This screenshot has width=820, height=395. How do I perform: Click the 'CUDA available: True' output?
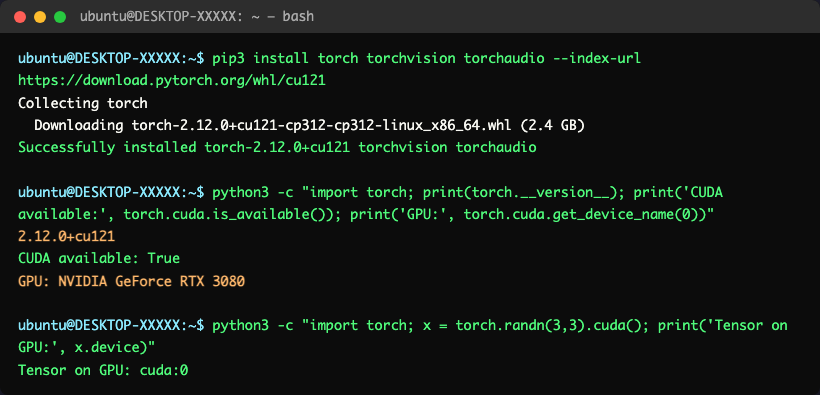tap(99, 258)
